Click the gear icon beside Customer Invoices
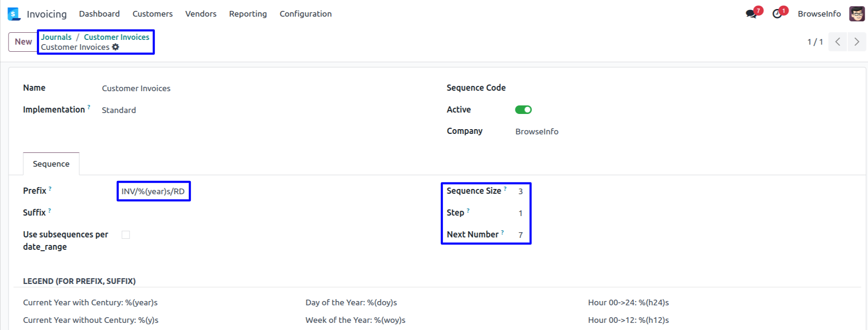This screenshot has width=868, height=330. click(116, 47)
